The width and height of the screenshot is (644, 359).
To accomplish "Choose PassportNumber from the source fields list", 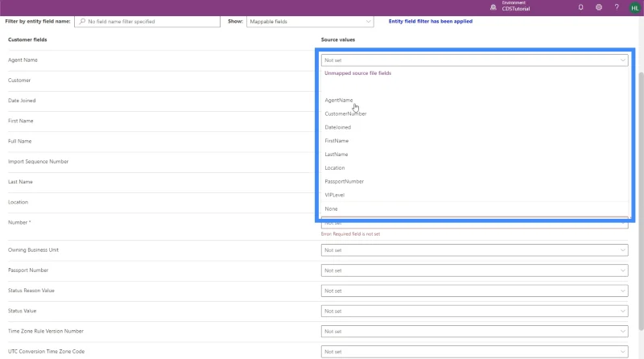I will pos(345,182).
